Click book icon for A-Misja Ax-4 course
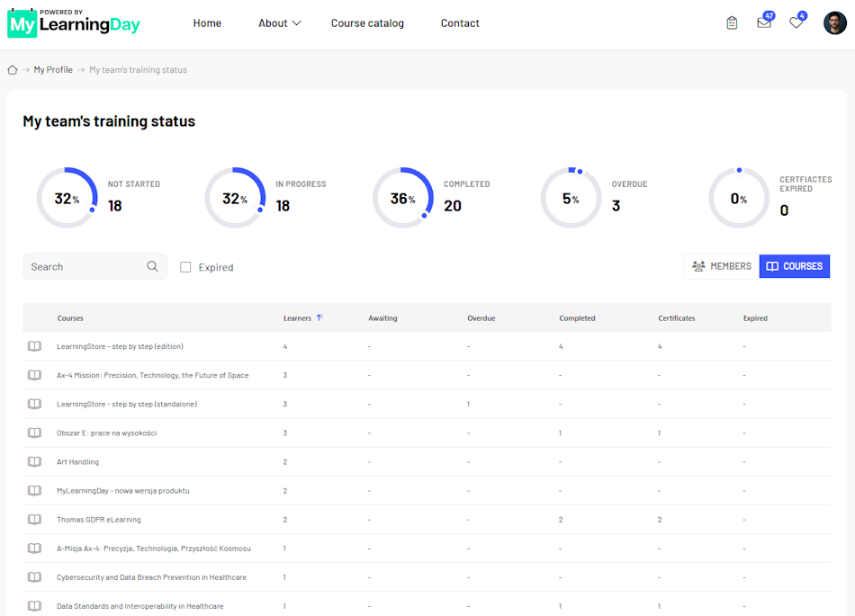The image size is (855, 616). coord(34,549)
